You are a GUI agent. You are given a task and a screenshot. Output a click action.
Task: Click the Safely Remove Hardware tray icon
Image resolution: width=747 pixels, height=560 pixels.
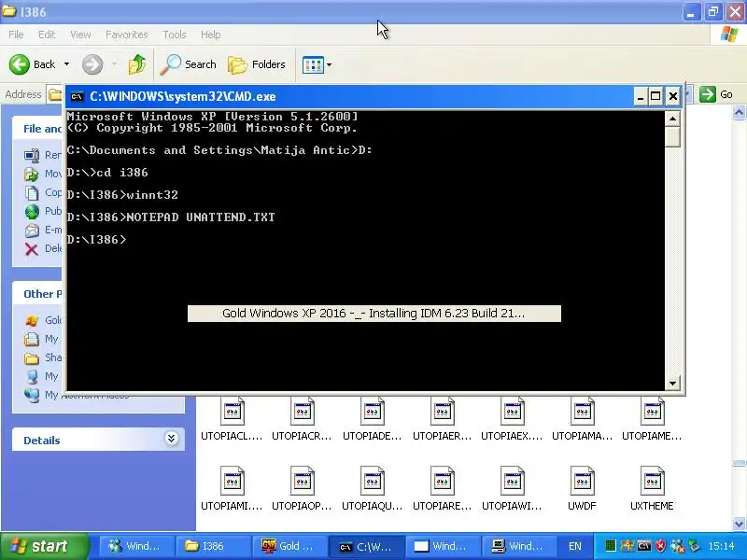click(x=694, y=546)
